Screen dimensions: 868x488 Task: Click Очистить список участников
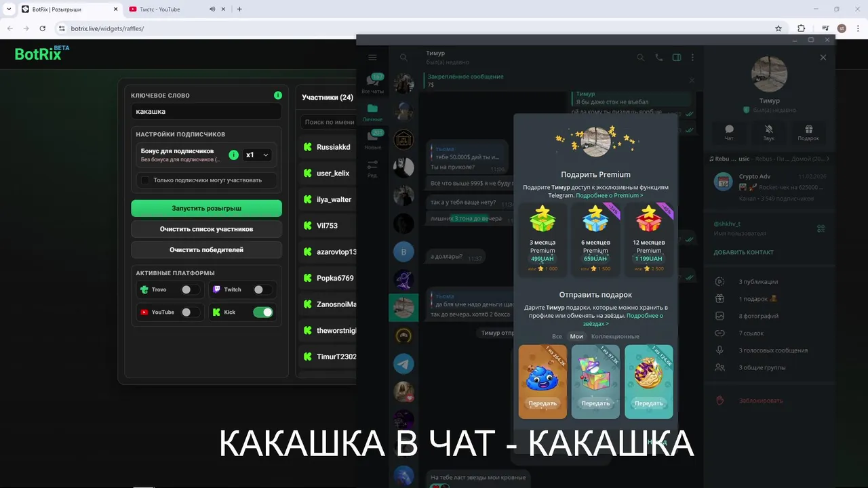point(206,229)
